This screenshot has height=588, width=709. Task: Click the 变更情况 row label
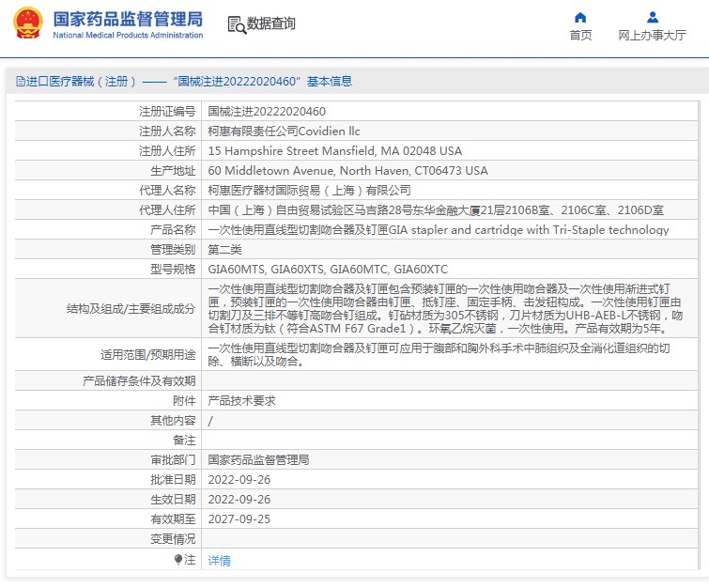click(x=173, y=539)
